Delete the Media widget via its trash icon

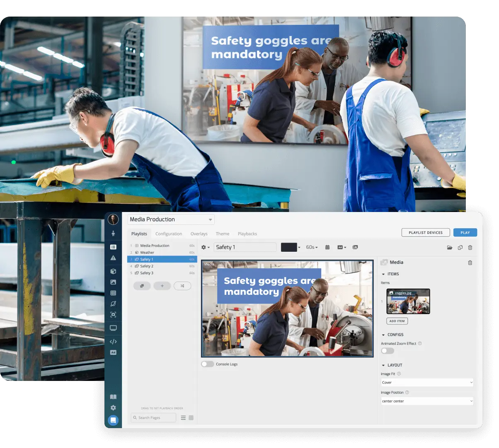(470, 263)
